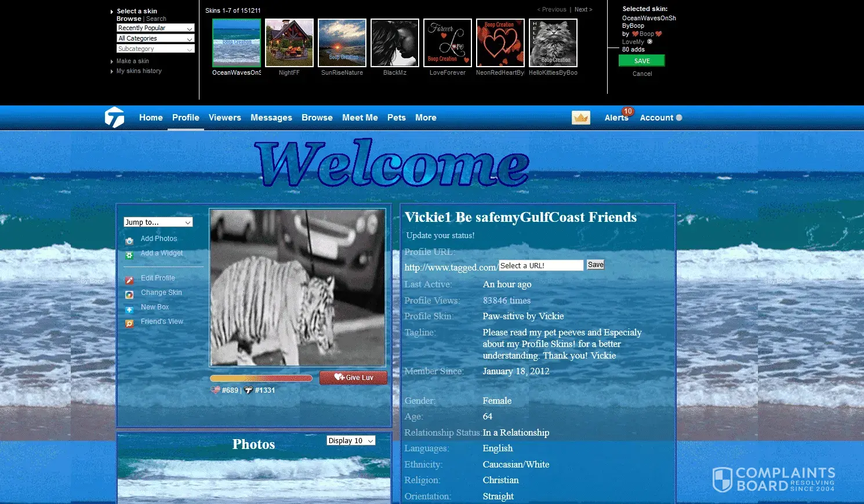Screen dimensions: 864x504
Task: Click the '83846 times' profile views value
Action: (507, 301)
